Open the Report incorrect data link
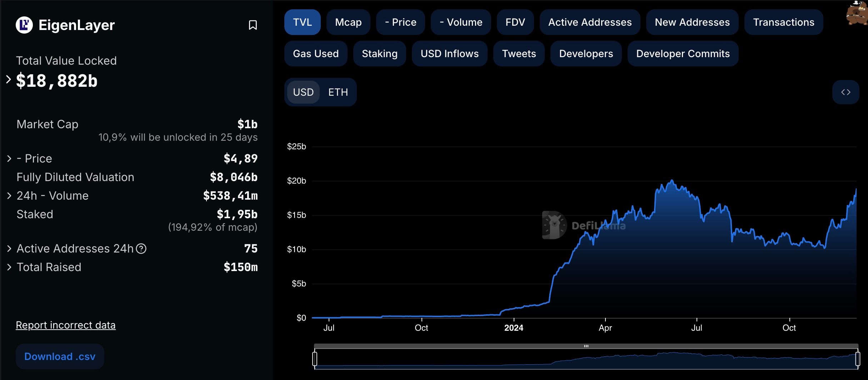The height and width of the screenshot is (380, 868). (66, 325)
